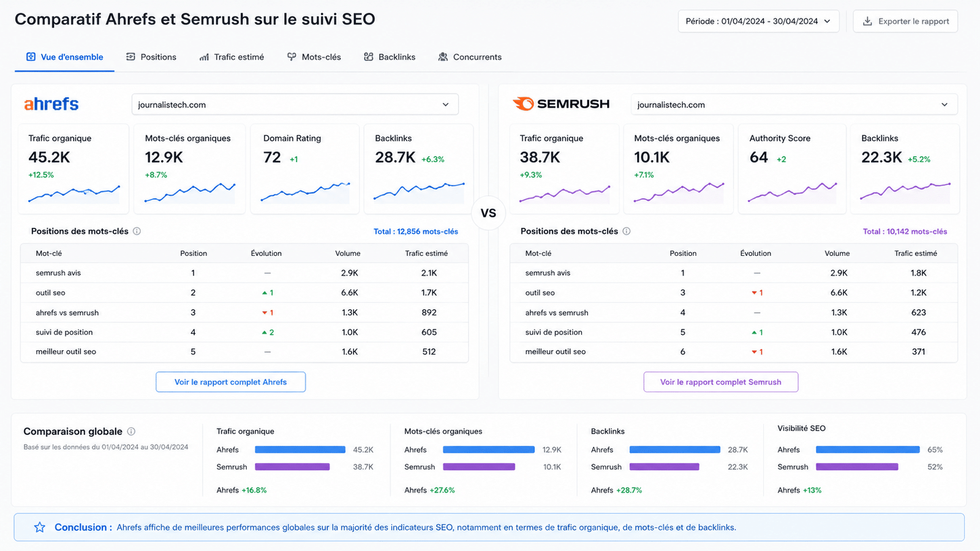Click the Ahrefs Trafic organique blue bar
The height and width of the screenshot is (551, 980).
point(300,449)
